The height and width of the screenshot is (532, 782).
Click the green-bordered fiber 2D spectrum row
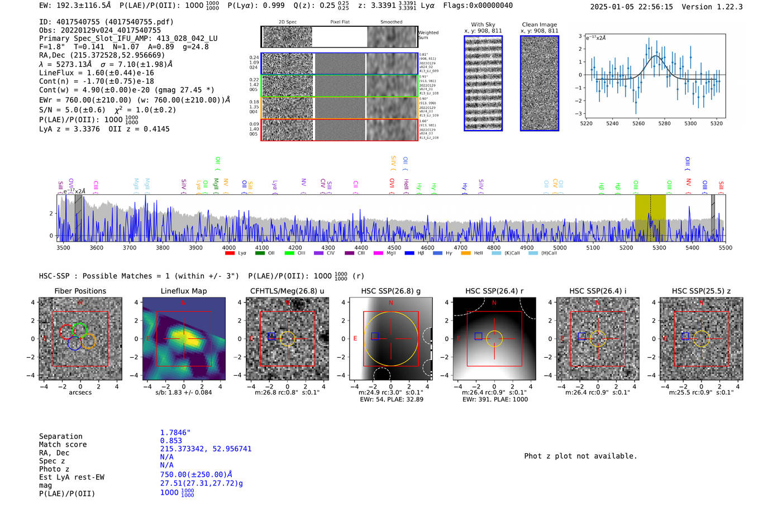coord(339,85)
